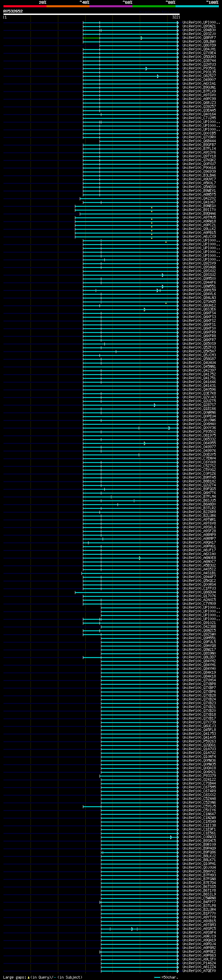Screen dimensions: 222x980
Task: Click the UniRef100_P93501 label
Action: point(199,68)
